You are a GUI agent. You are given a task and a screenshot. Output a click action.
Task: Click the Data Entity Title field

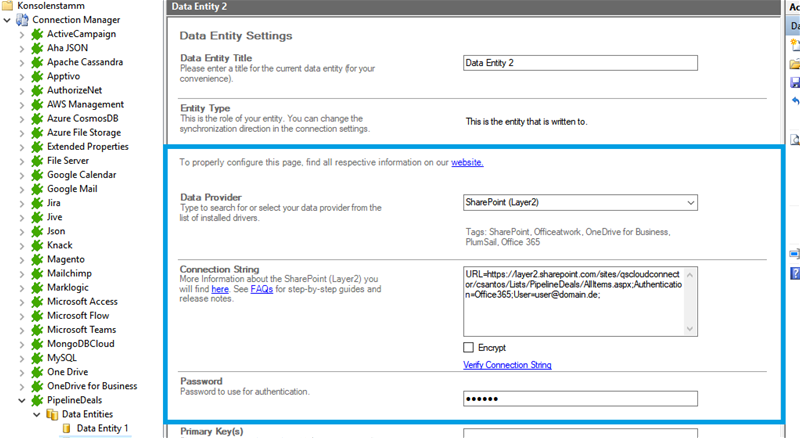[579, 62]
